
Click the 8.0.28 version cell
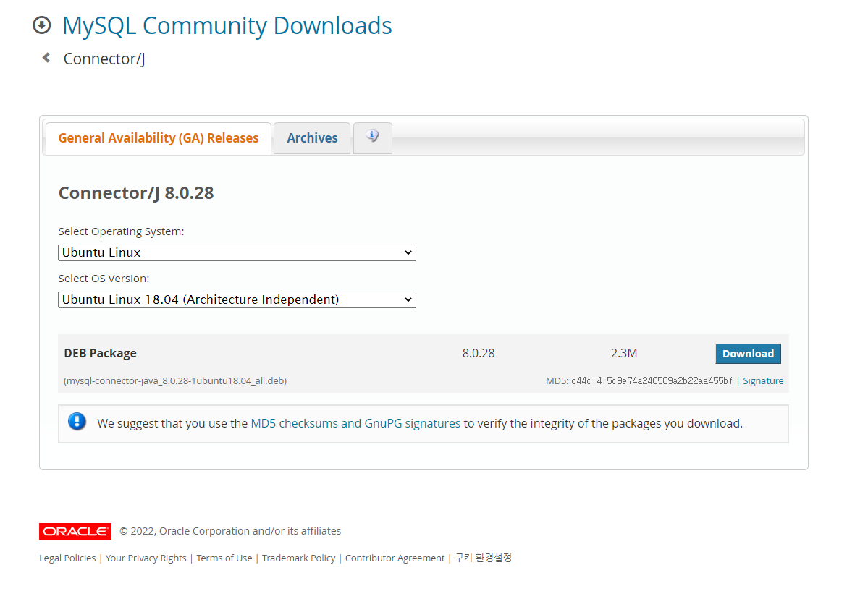pyautogui.click(x=479, y=353)
